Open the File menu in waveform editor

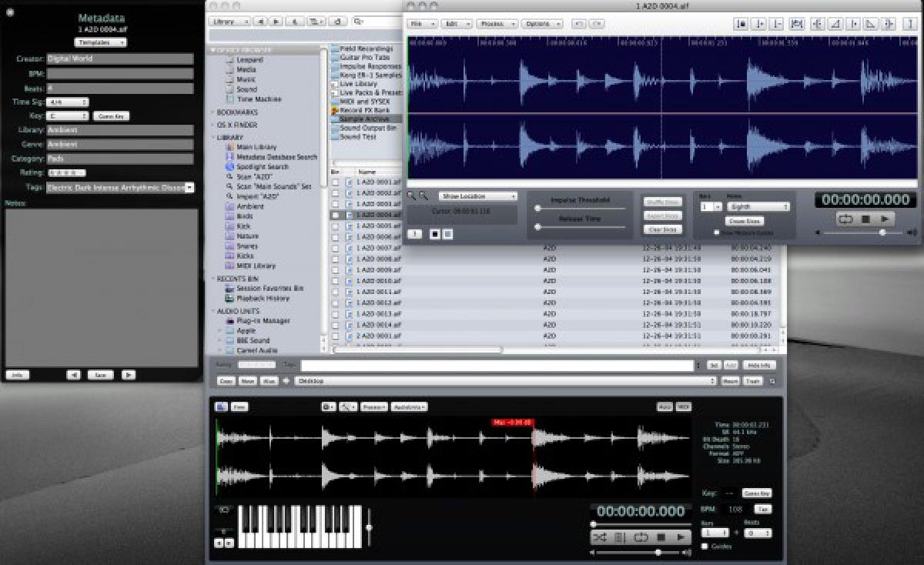coord(422,24)
